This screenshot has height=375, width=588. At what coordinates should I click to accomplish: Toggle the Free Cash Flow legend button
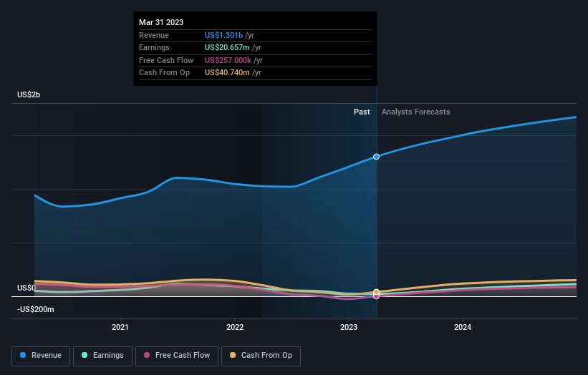pyautogui.click(x=177, y=356)
